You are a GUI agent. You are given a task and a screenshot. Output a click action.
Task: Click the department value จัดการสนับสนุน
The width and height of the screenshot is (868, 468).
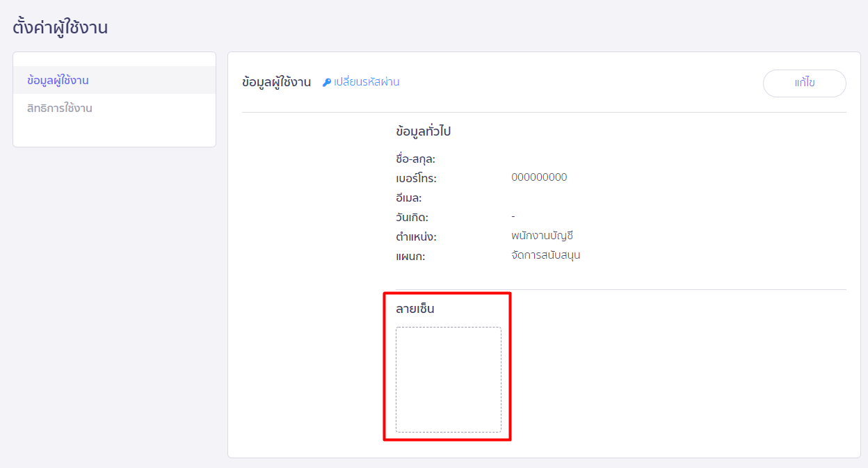pyautogui.click(x=545, y=255)
